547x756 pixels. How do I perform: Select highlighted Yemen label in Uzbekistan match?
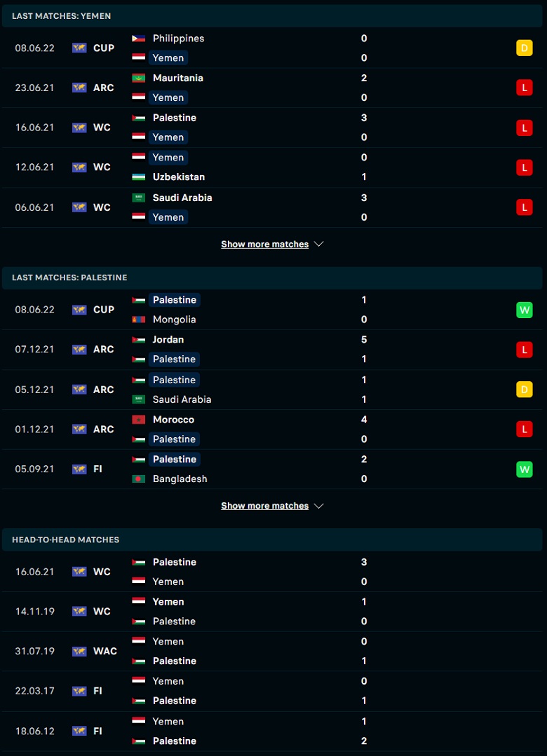point(168,158)
